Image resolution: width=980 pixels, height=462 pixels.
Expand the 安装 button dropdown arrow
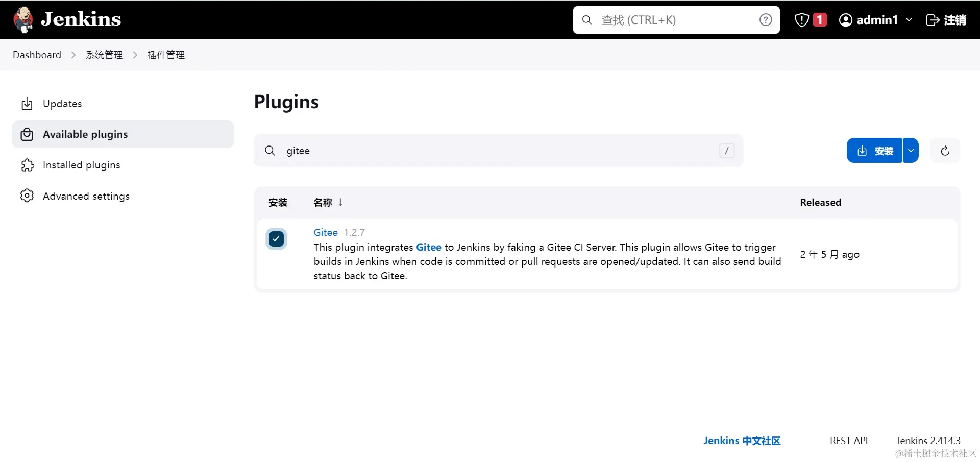pos(912,150)
